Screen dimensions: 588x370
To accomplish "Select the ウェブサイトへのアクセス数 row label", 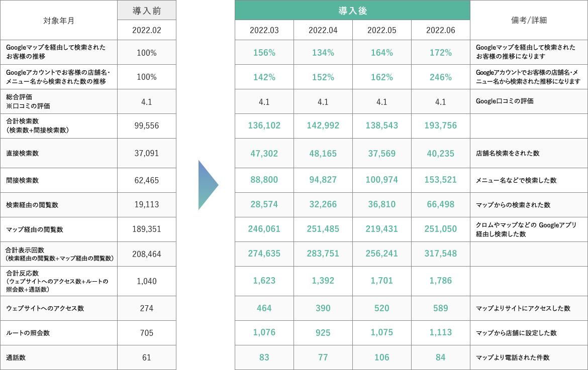I will point(45,308).
